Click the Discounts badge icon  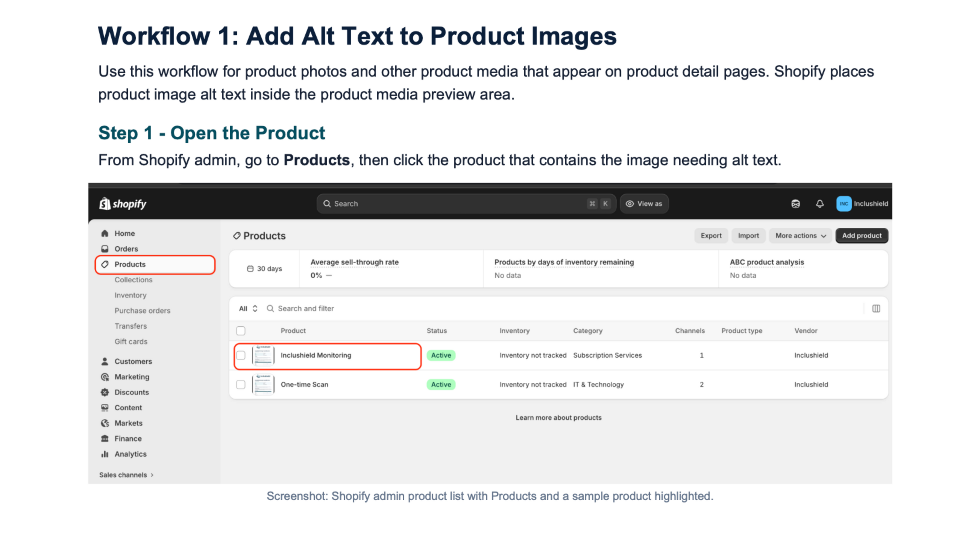point(105,392)
